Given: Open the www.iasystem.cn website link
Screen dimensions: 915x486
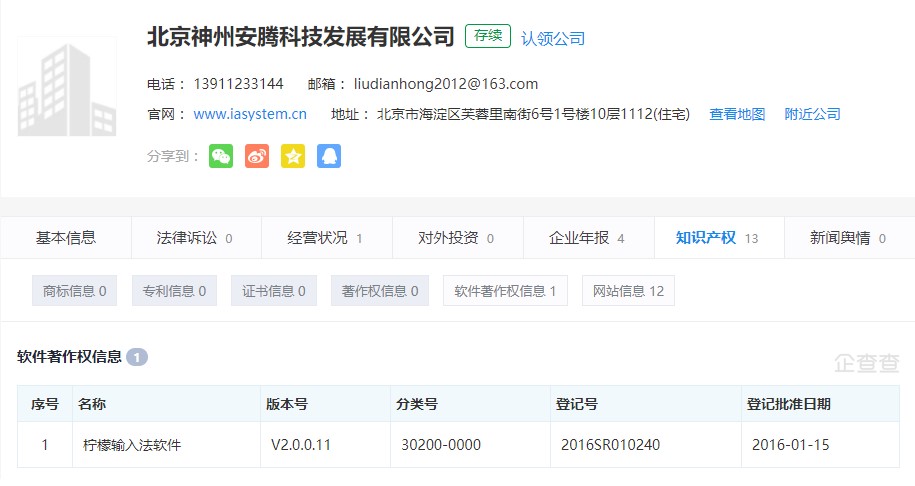Looking at the screenshot, I should tap(250, 114).
